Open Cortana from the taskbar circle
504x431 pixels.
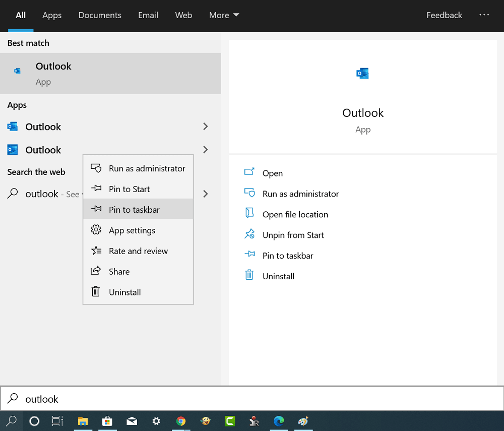[x=34, y=421]
